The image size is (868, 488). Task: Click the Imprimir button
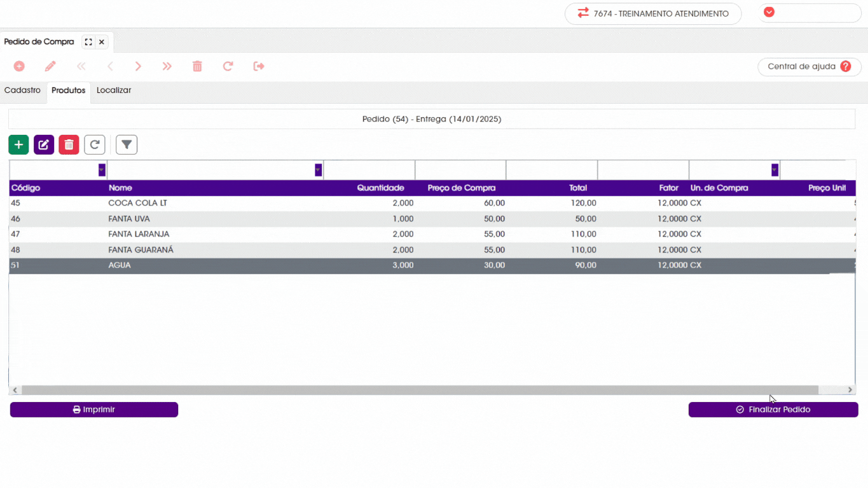94,410
